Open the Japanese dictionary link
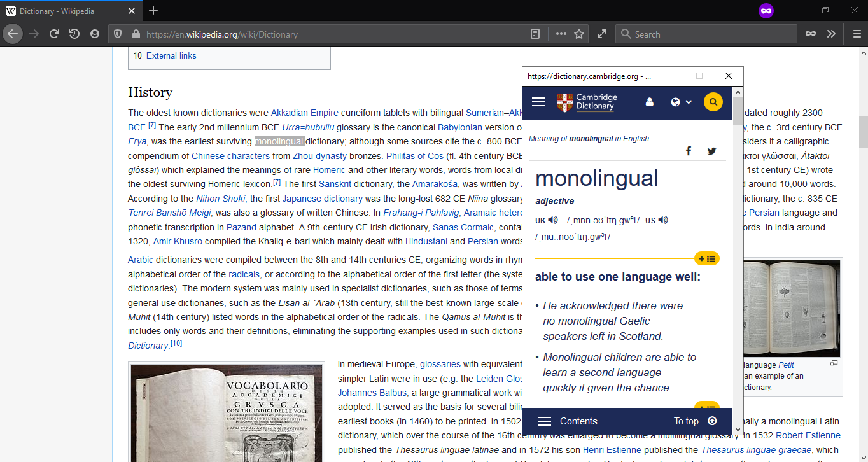This screenshot has width=868, height=462. coord(323,199)
